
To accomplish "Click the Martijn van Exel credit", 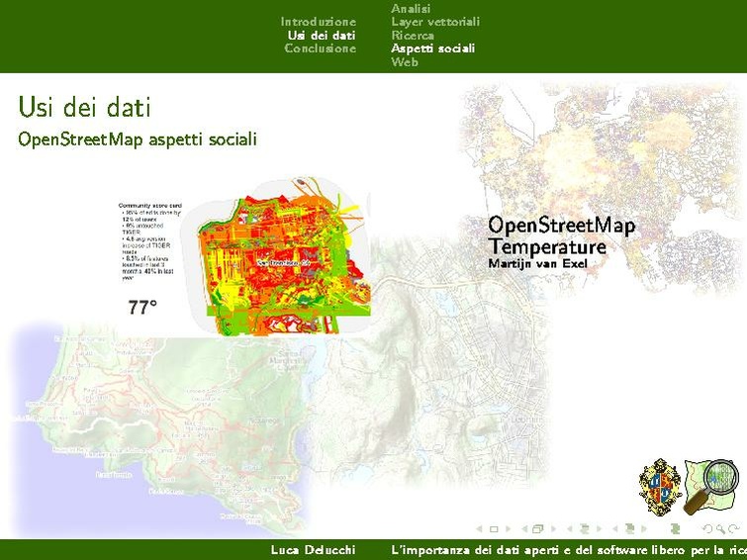I will click(537, 263).
